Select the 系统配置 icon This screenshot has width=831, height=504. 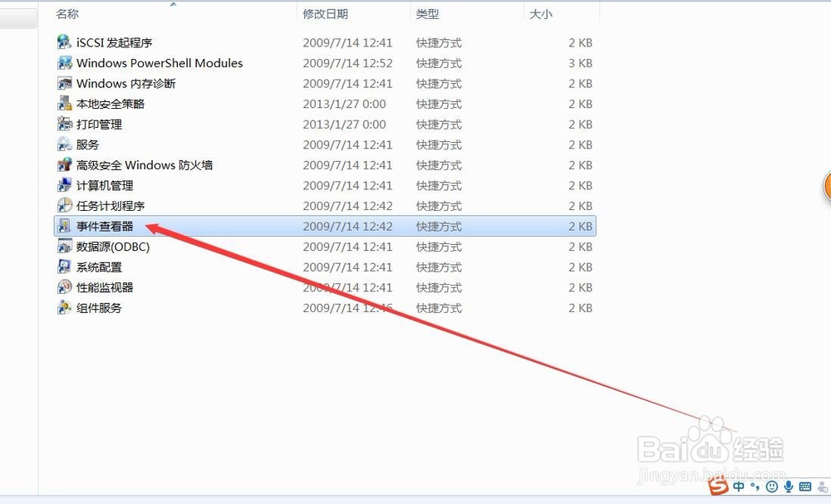pyautogui.click(x=64, y=267)
